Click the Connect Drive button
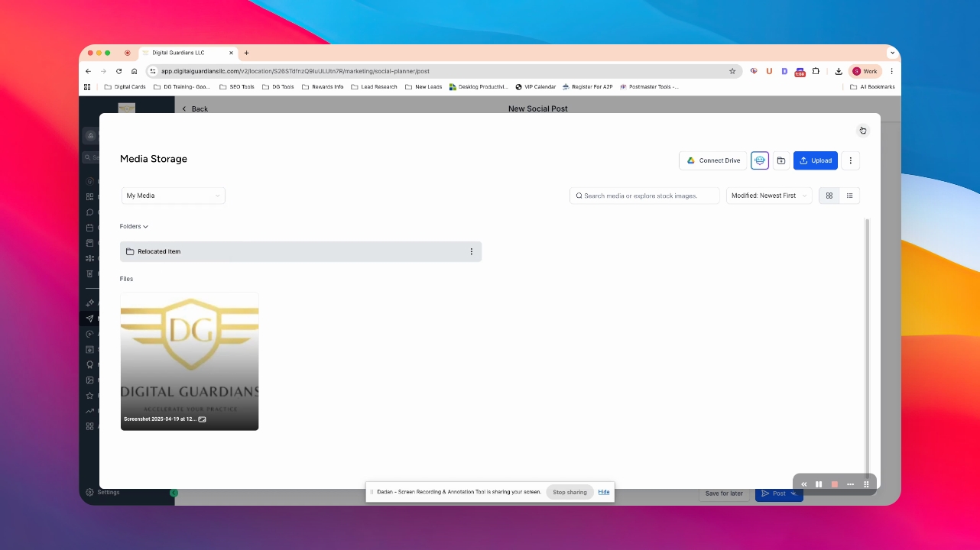Viewport: 980px width, 550px height. coord(712,160)
